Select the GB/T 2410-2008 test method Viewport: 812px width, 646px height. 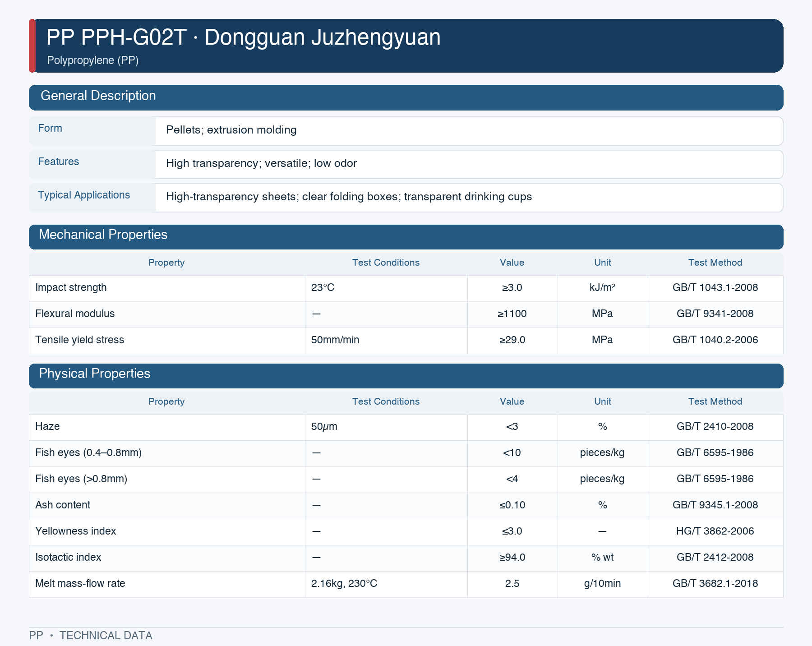(715, 427)
